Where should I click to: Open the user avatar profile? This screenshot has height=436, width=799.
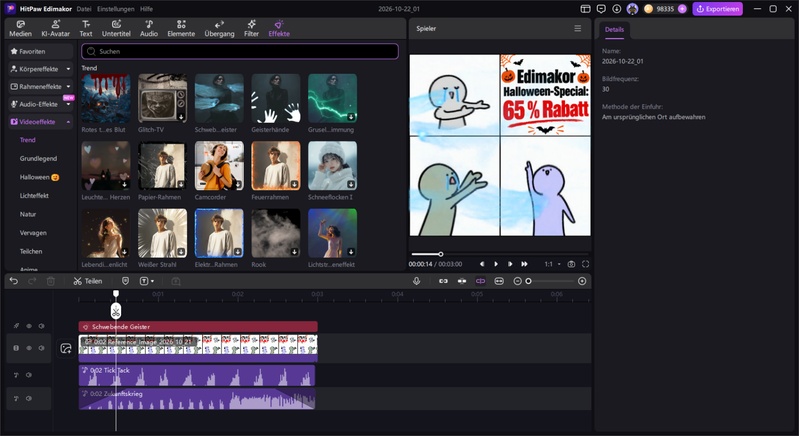click(632, 9)
